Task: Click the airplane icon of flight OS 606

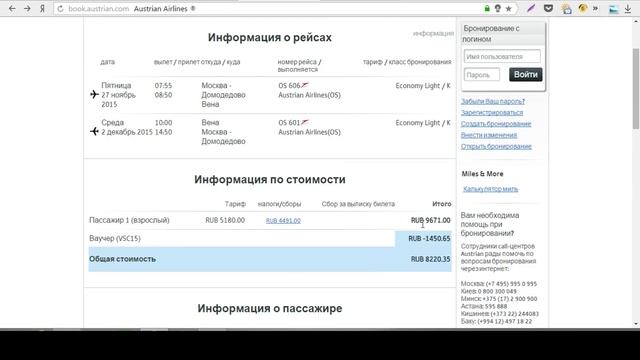Action: click(94, 94)
